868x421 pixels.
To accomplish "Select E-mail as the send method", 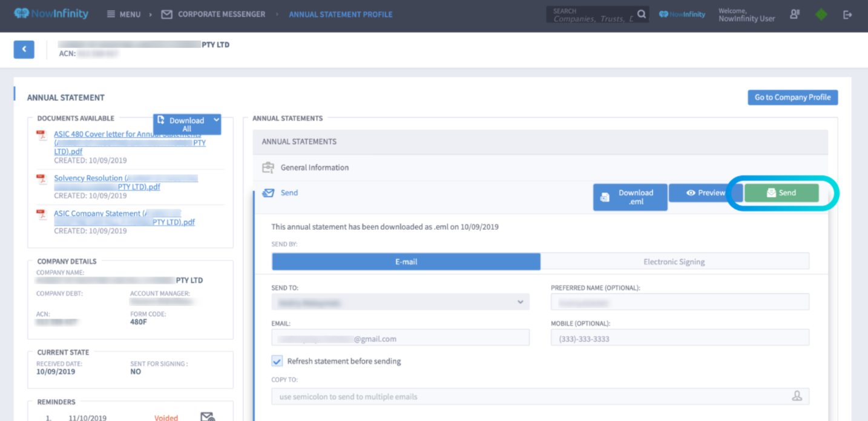I will [406, 261].
